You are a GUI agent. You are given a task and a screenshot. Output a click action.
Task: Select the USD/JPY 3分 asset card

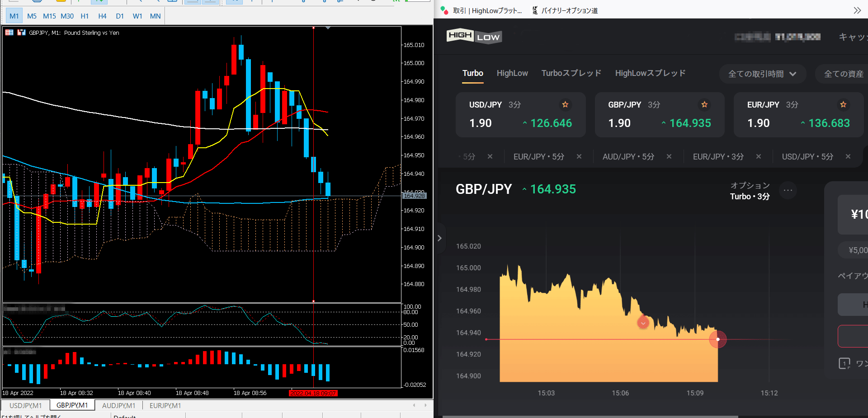tap(520, 115)
